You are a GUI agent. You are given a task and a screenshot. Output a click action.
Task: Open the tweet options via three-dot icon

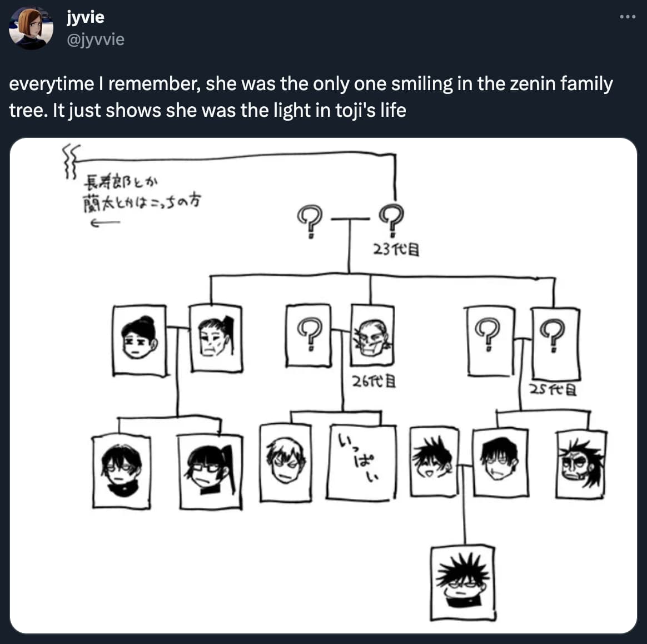[627, 16]
